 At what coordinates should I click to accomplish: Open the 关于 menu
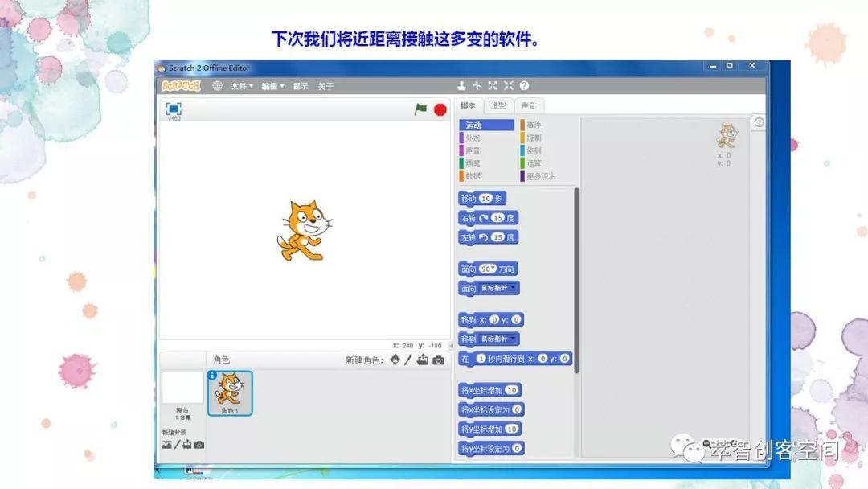(x=325, y=86)
